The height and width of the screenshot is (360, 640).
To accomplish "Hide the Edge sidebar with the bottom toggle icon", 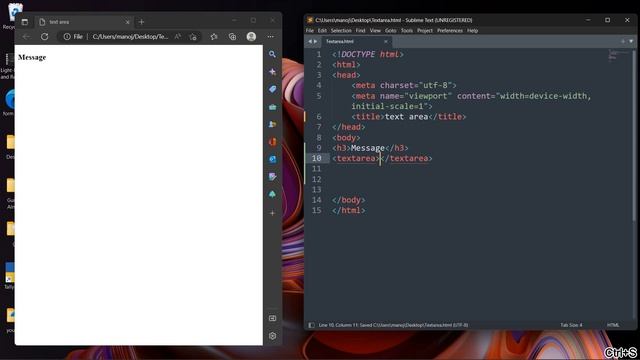I will [x=272, y=318].
